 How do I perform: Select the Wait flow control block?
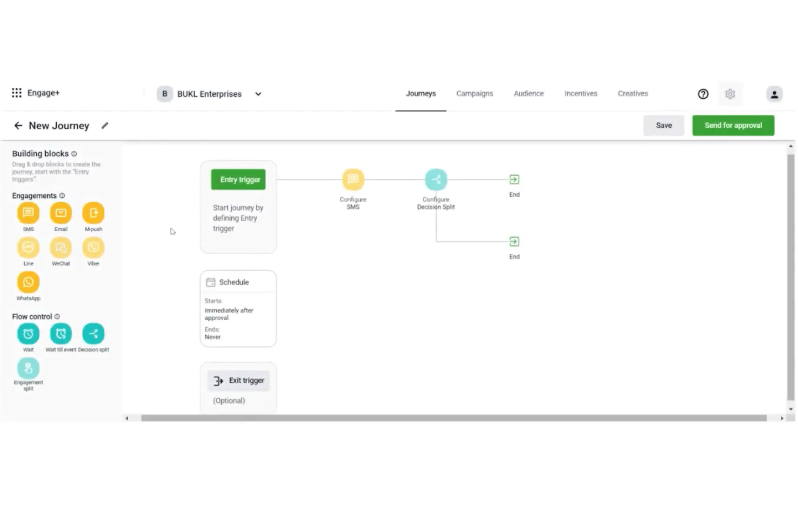[28, 334]
